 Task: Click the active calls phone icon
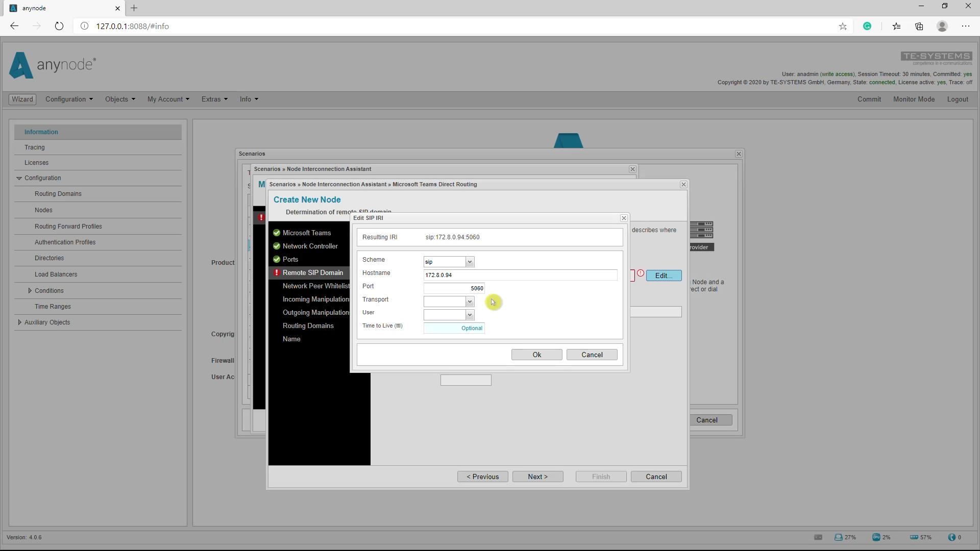pos(951,537)
